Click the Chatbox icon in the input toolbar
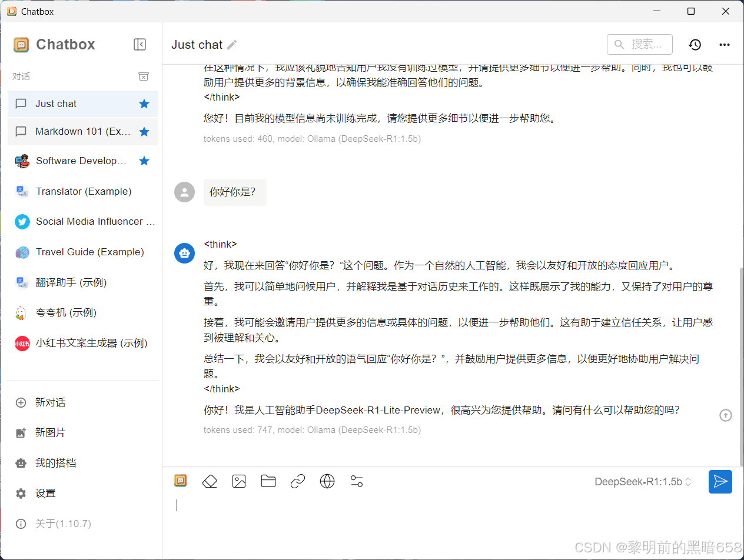The height and width of the screenshot is (560, 744). [181, 481]
